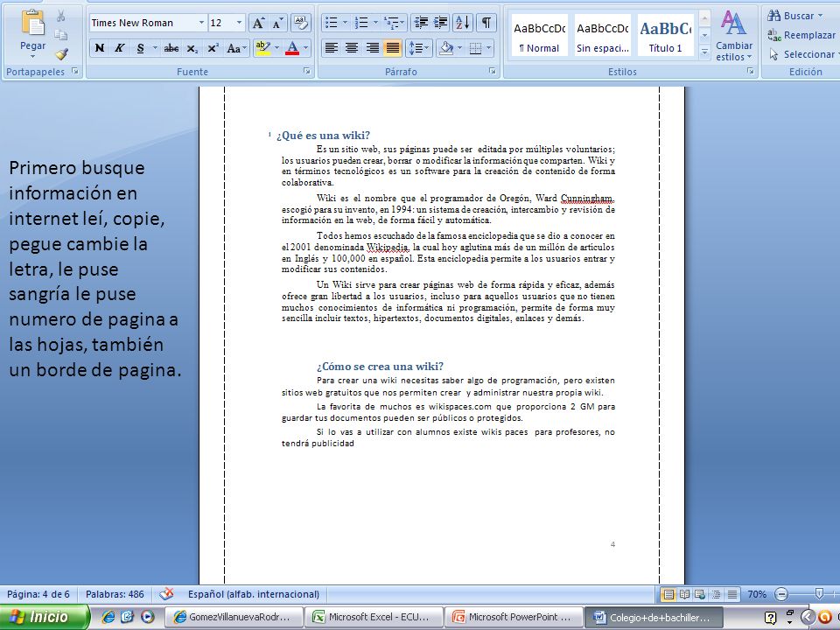This screenshot has height=630, width=840.
Task: Click the Seleccionar button
Action: click(x=802, y=54)
